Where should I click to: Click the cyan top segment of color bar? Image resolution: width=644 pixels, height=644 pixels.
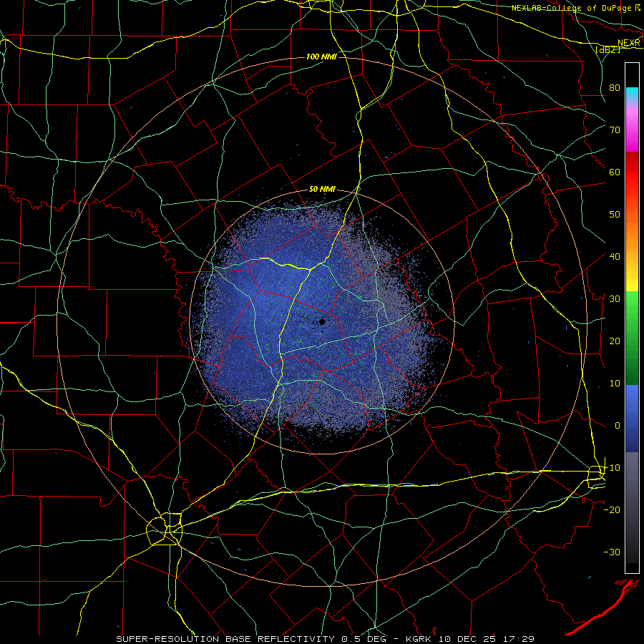(632, 94)
